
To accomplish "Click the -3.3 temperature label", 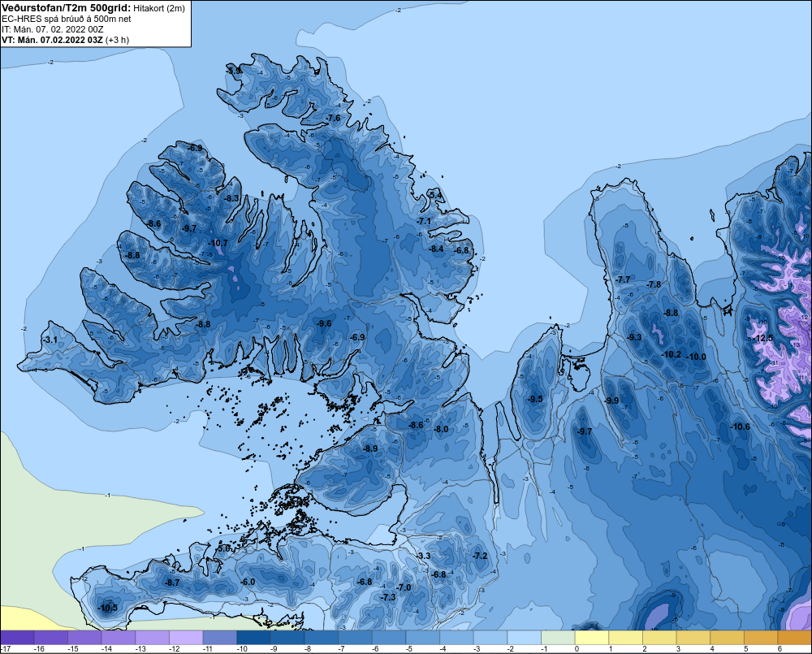I will [x=423, y=556].
